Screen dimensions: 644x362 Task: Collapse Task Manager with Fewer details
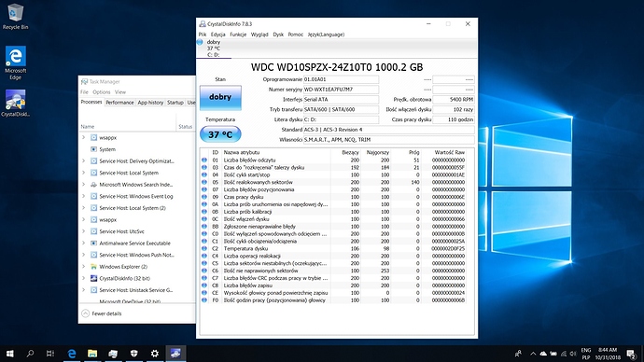click(102, 313)
